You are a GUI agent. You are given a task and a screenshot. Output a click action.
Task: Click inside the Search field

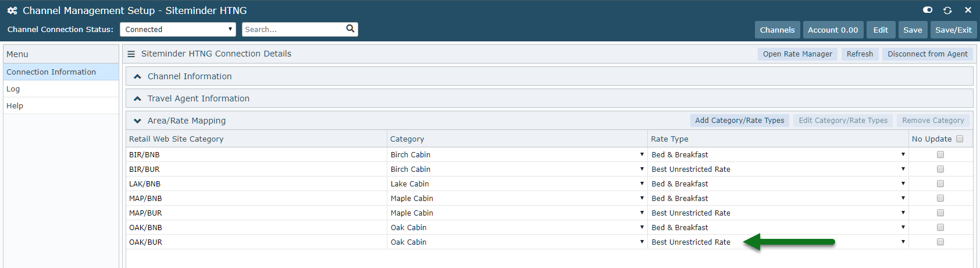tap(294, 29)
